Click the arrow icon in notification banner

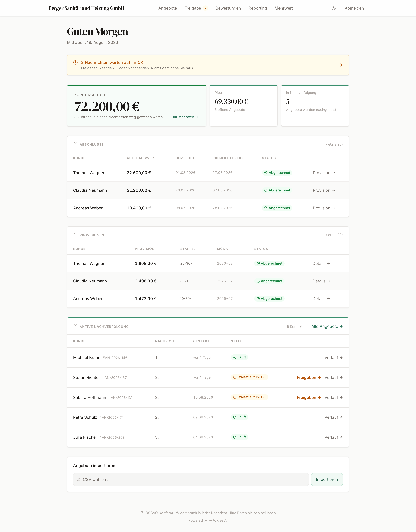pyautogui.click(x=340, y=65)
